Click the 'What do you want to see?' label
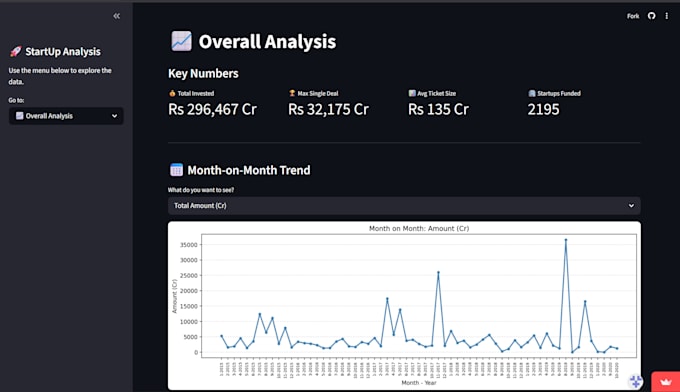The image size is (680, 392). pos(201,190)
